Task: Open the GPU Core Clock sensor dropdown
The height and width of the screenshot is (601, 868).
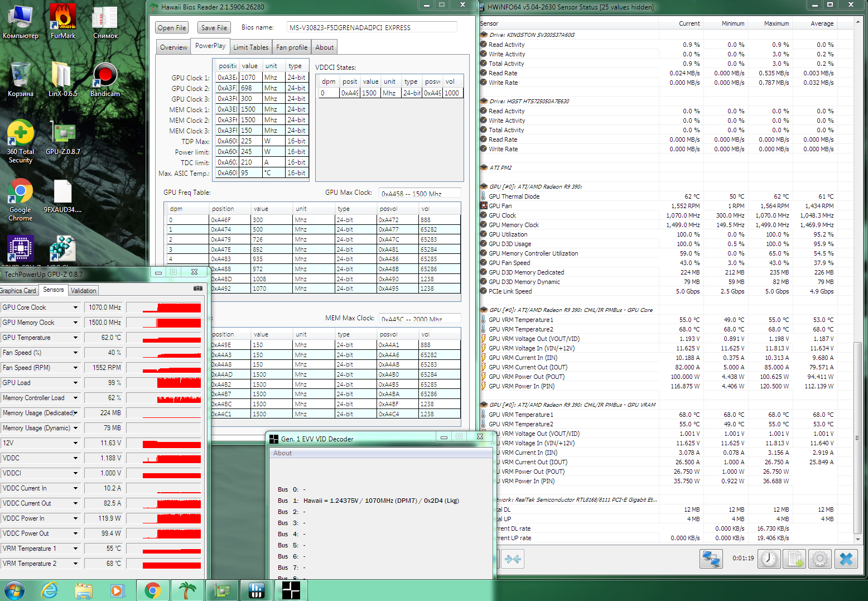Action: (x=75, y=307)
